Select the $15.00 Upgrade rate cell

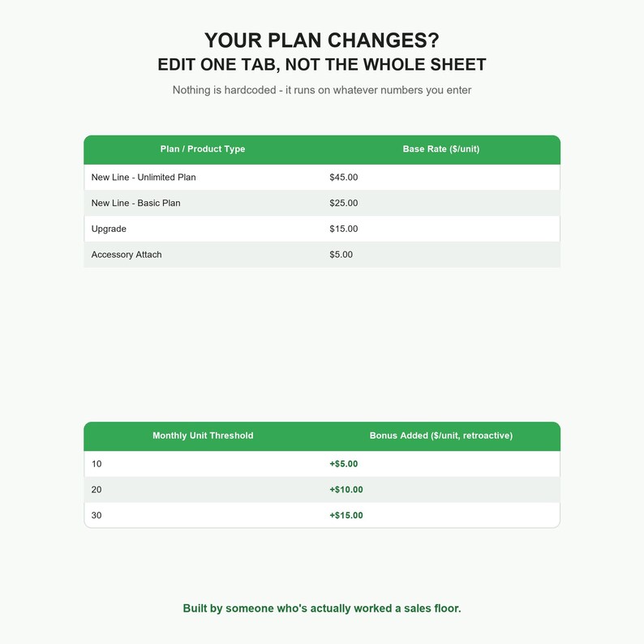[x=441, y=229]
